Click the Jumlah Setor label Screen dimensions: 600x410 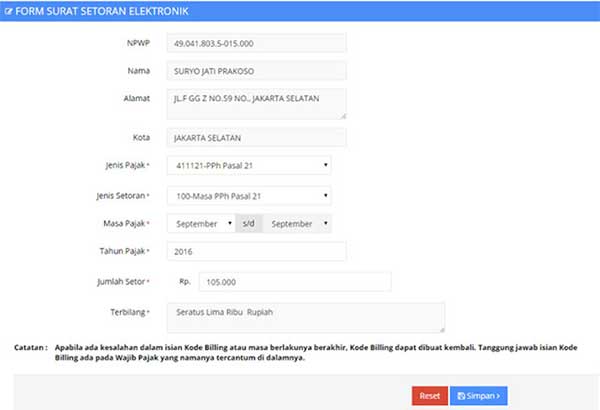click(x=123, y=281)
